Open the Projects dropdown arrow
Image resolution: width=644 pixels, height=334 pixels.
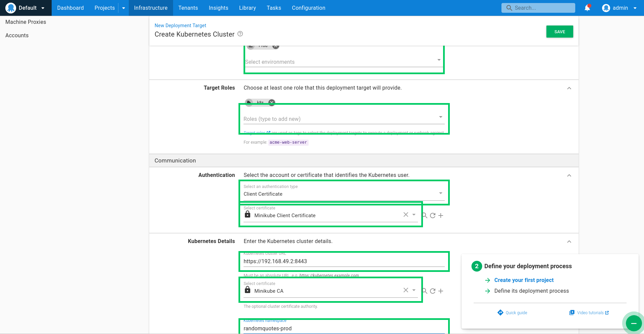click(x=123, y=8)
